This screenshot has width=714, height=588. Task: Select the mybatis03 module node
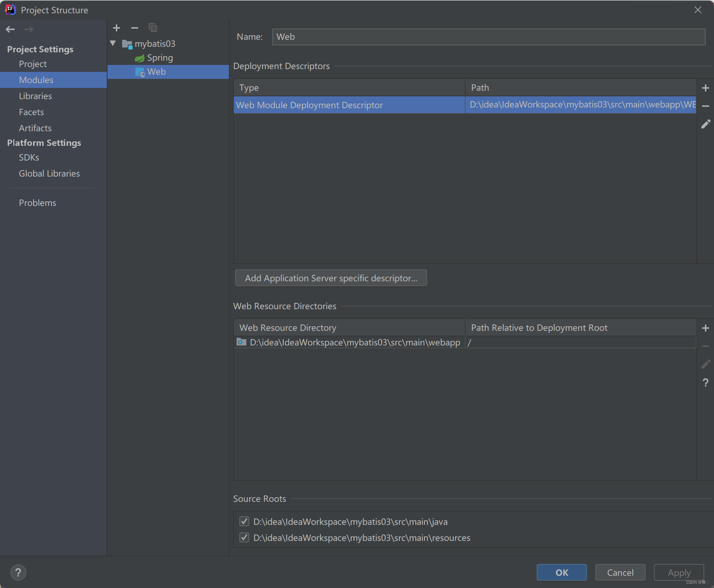point(155,44)
